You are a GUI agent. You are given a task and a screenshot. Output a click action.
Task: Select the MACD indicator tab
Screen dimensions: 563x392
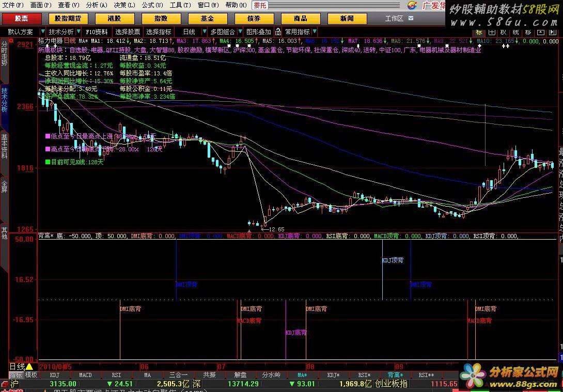coord(85,375)
